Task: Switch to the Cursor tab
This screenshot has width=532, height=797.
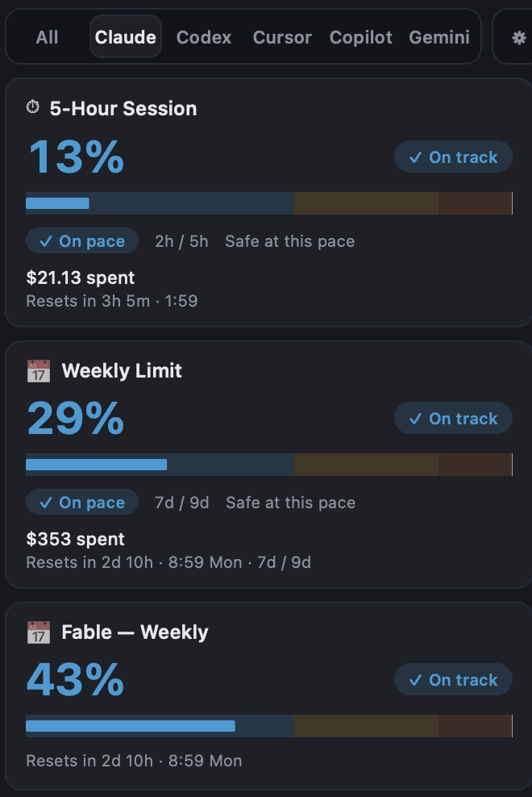Action: click(282, 36)
